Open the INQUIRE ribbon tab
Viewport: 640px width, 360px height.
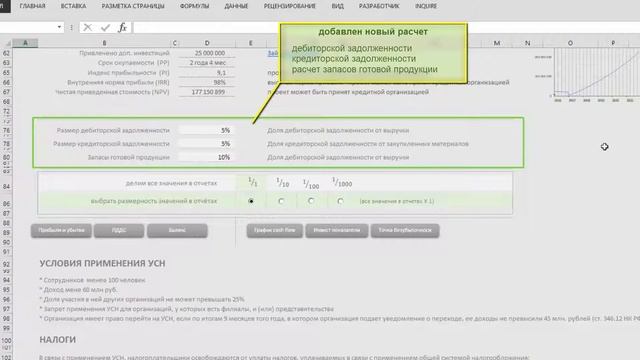click(426, 6)
